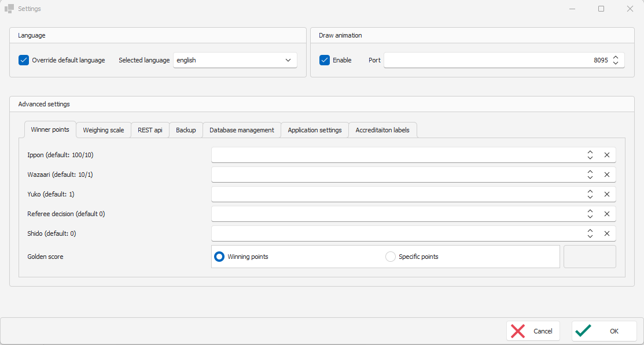The width and height of the screenshot is (644, 345).
Task: Maximize the Settings window
Action: click(601, 9)
